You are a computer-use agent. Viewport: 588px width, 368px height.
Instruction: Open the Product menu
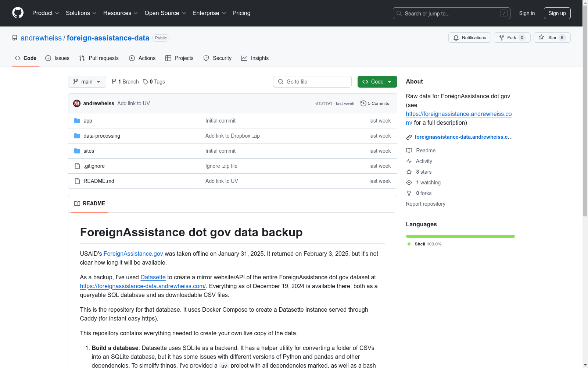(x=46, y=13)
